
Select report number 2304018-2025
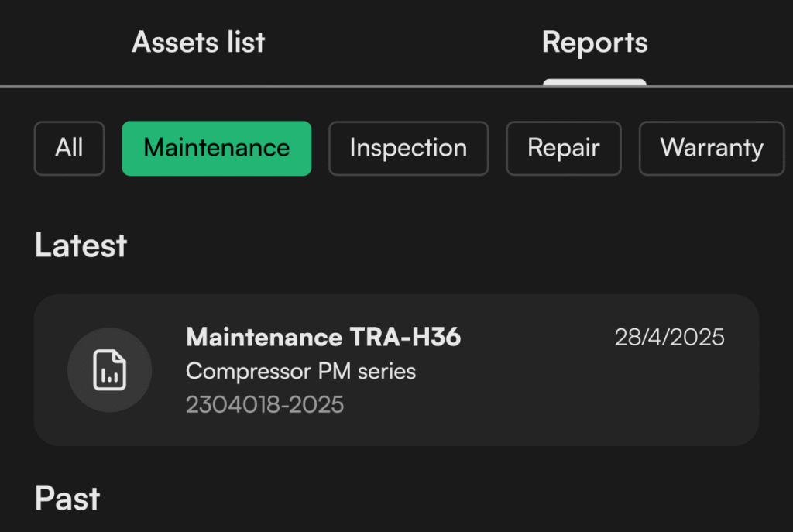[x=265, y=404]
